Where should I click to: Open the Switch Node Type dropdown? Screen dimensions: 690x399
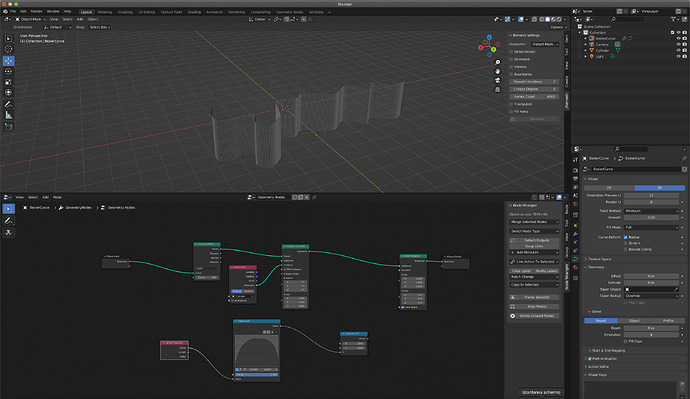coord(534,231)
